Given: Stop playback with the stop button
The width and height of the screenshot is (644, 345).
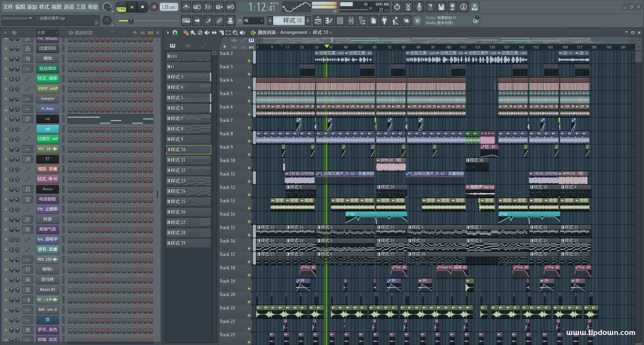Looking at the screenshot, I should coord(143,7).
